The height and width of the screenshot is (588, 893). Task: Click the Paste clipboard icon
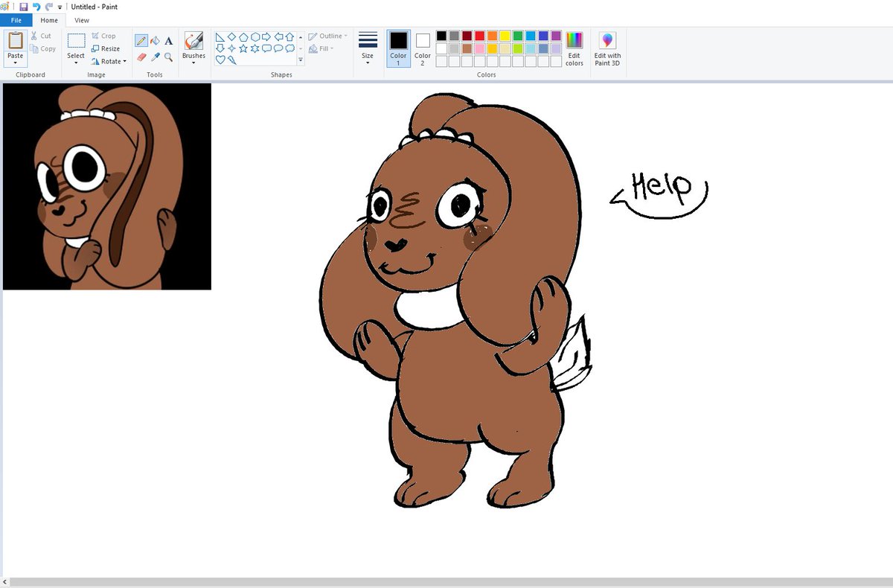pyautogui.click(x=16, y=41)
